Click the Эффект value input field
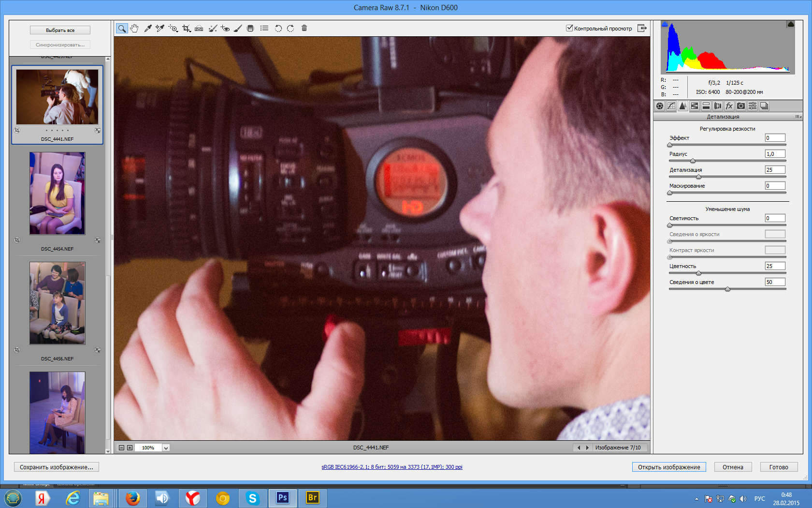 point(775,138)
